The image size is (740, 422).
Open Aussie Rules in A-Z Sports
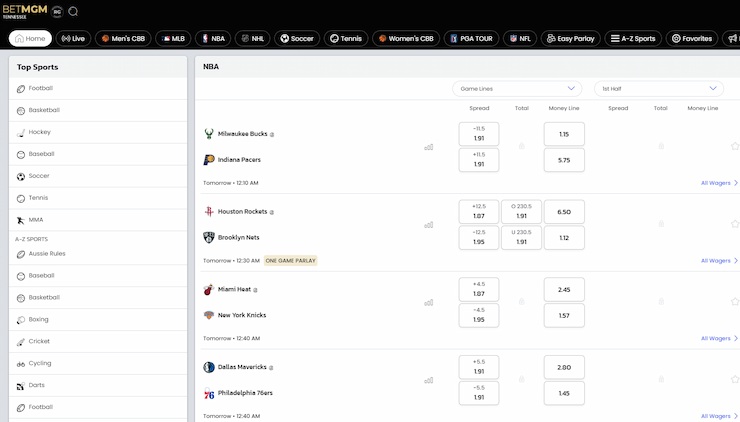coord(98,253)
